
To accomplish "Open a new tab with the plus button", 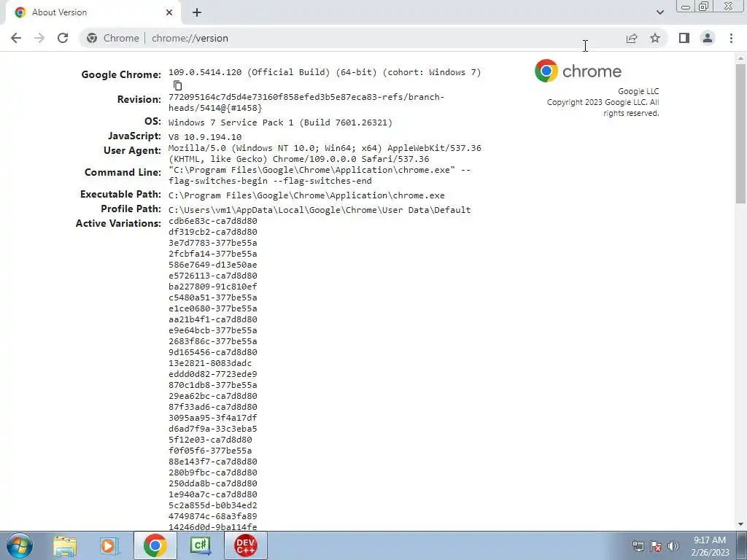I will (x=197, y=12).
